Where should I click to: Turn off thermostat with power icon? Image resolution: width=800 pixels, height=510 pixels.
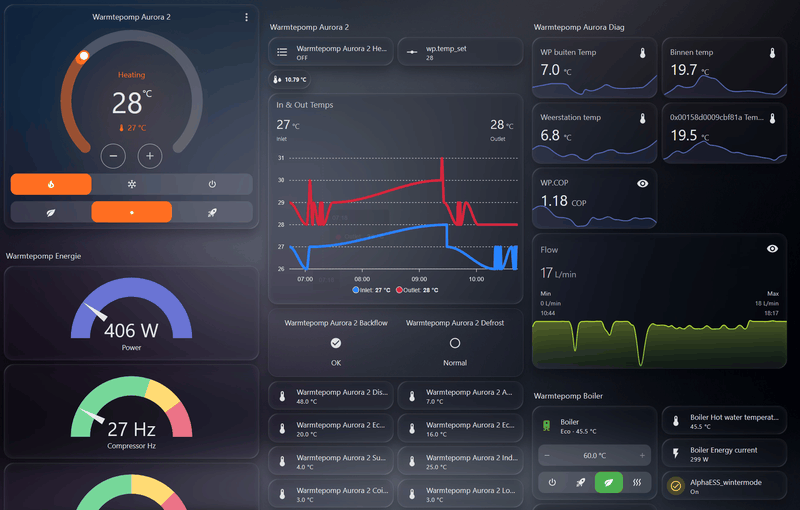[212, 184]
